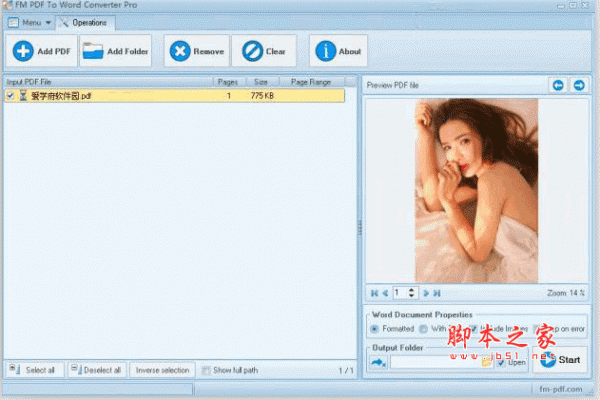600x400 pixels.
Task: Open the Menu dropdown
Action: point(30,21)
